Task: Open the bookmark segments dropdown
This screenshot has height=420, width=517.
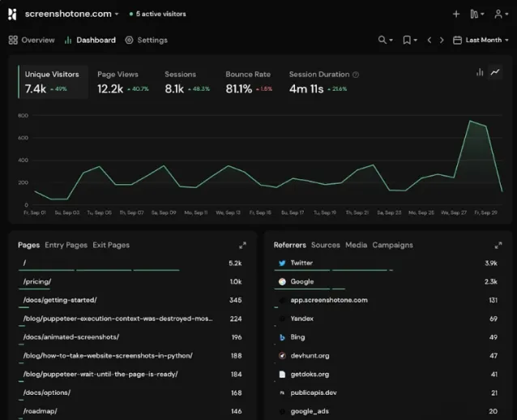Action: tap(410, 40)
